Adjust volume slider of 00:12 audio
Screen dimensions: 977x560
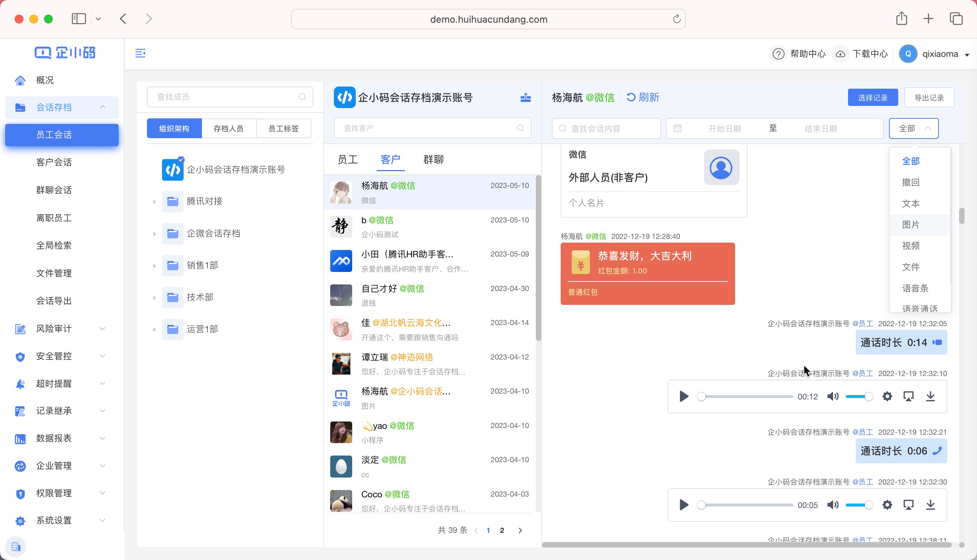click(x=859, y=397)
